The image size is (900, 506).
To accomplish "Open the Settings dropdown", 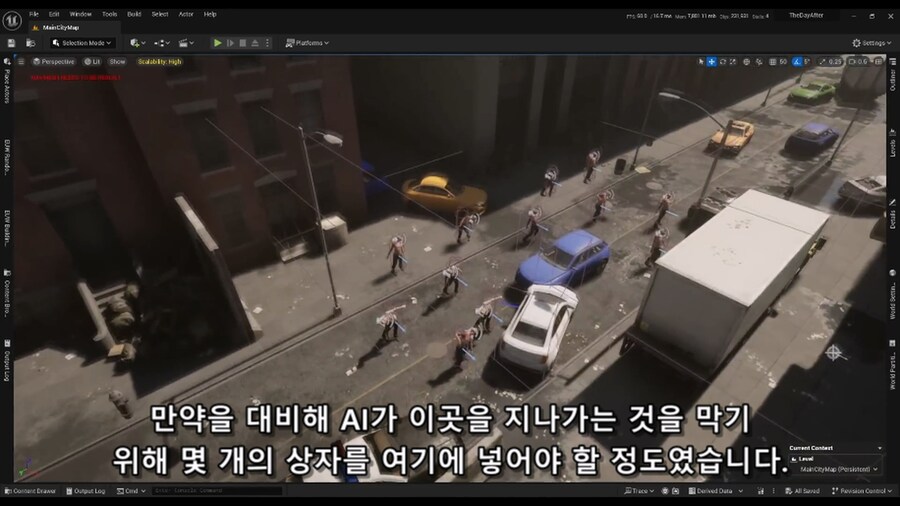I will point(871,43).
